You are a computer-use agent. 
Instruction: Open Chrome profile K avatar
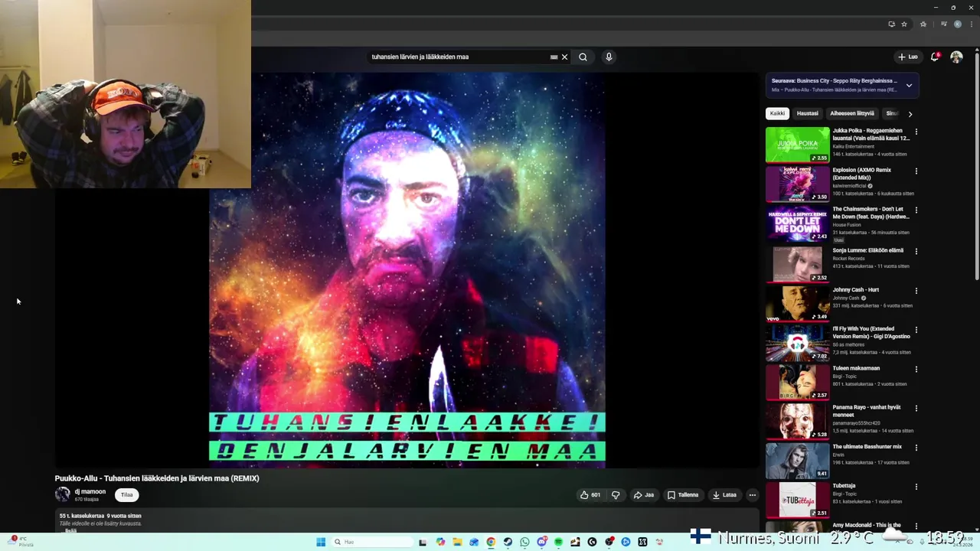click(x=957, y=24)
